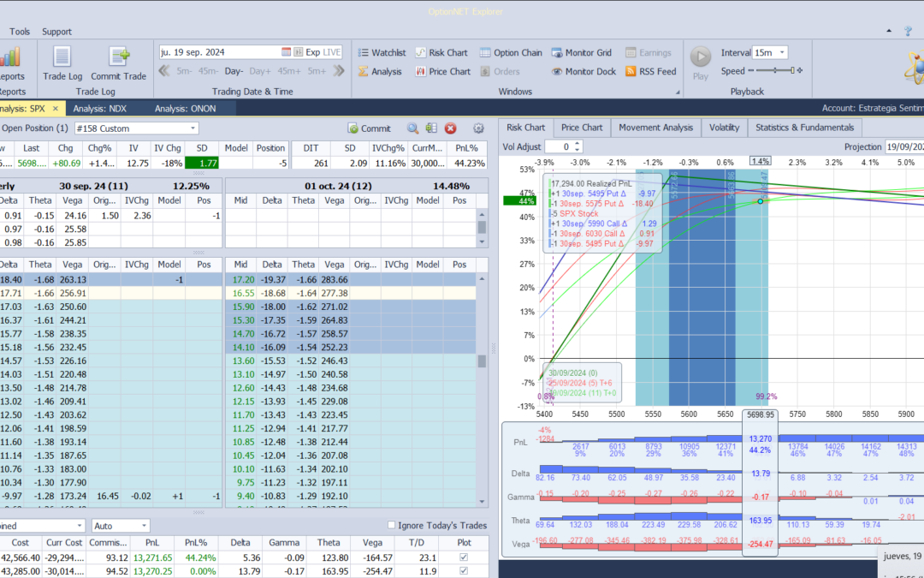Toggle Plot checkbox for the 13,270.25 PnL row
Screen dimensions: 924x578
tap(464, 571)
